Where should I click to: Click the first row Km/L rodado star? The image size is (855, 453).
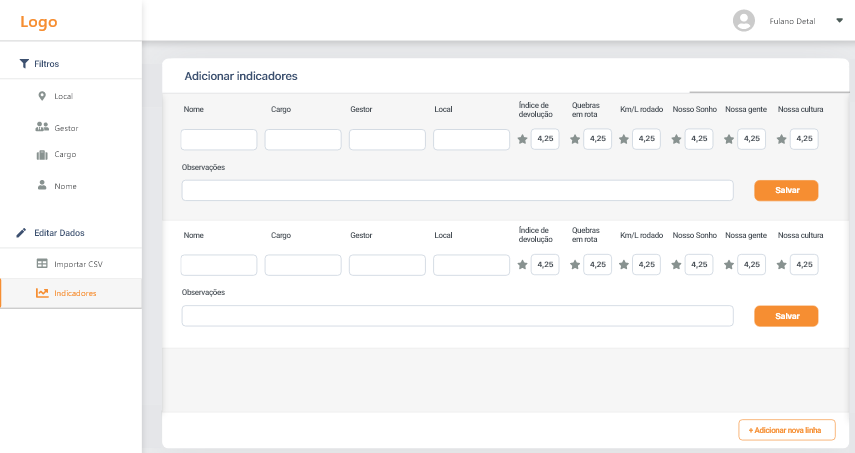tap(624, 139)
